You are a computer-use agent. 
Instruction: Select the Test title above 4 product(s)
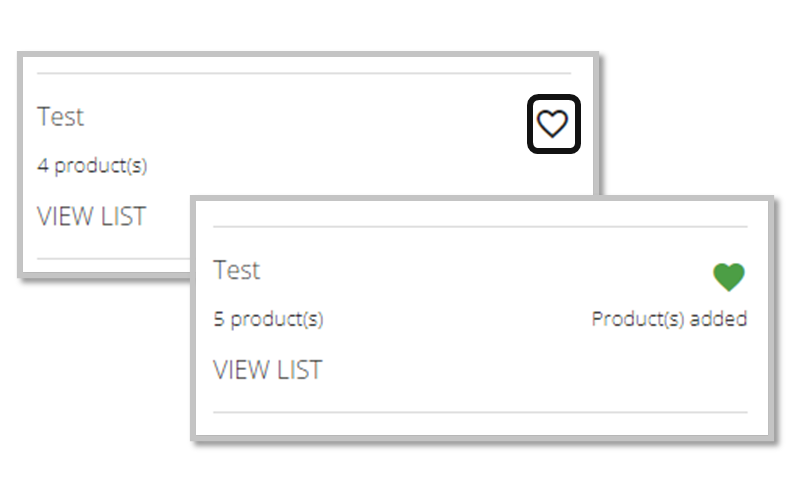tap(60, 117)
